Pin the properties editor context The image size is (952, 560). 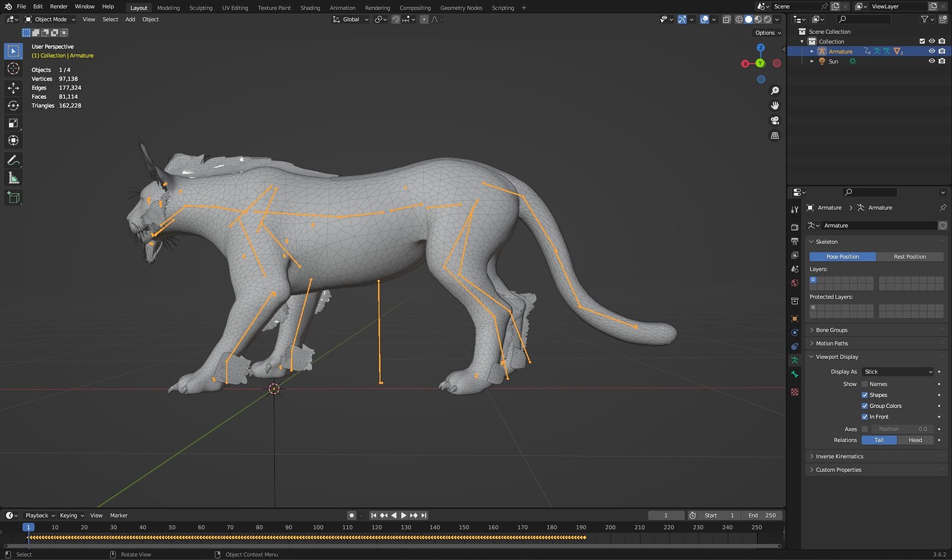(942, 208)
